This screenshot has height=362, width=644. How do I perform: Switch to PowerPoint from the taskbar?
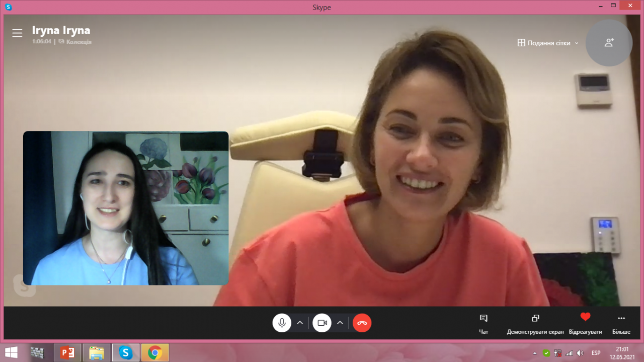[67, 352]
